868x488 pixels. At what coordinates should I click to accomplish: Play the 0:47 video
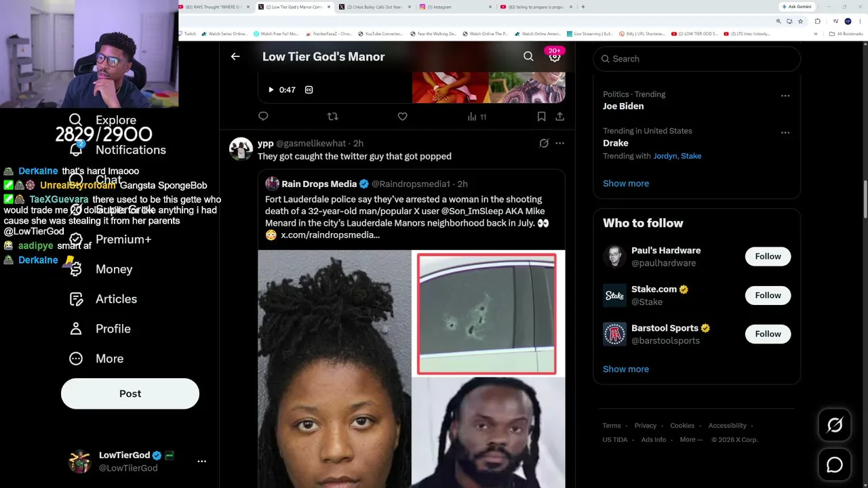point(271,89)
